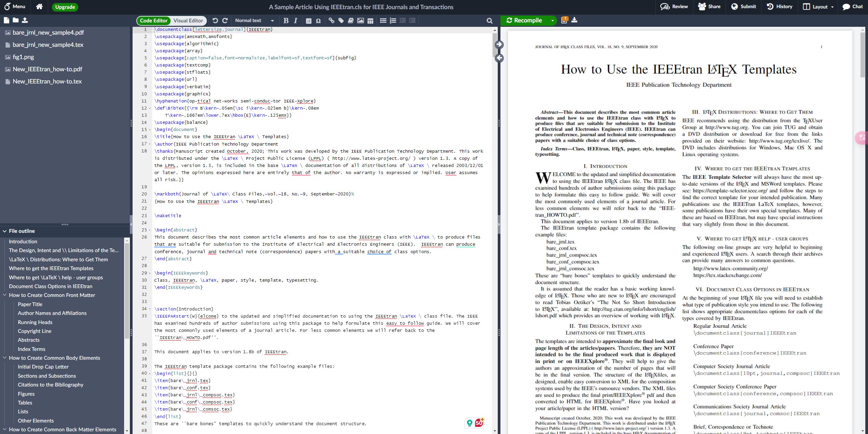The width and height of the screenshot is (868, 434).
Task: Collapse How to Create Common Front Matter
Action: 5,295
